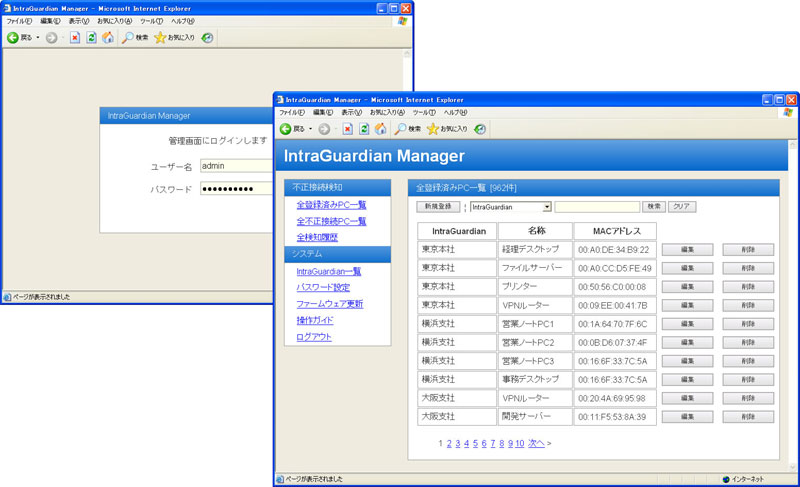Go to page 2 of PC list
This screenshot has width=800, height=487.
tap(449, 444)
